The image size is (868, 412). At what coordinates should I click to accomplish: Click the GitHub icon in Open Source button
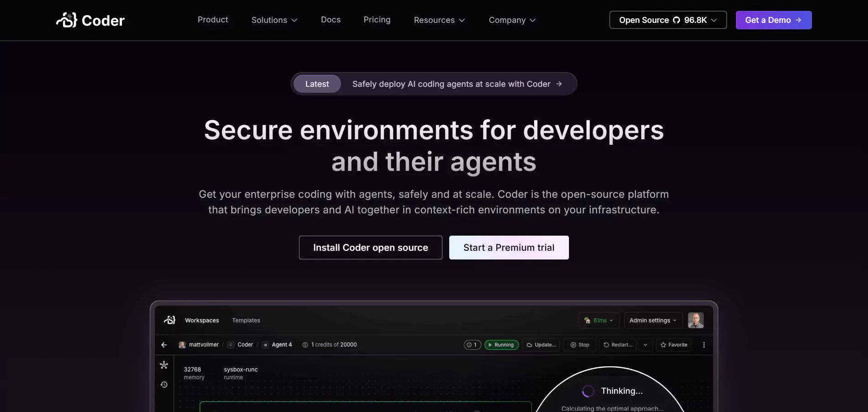coord(677,20)
